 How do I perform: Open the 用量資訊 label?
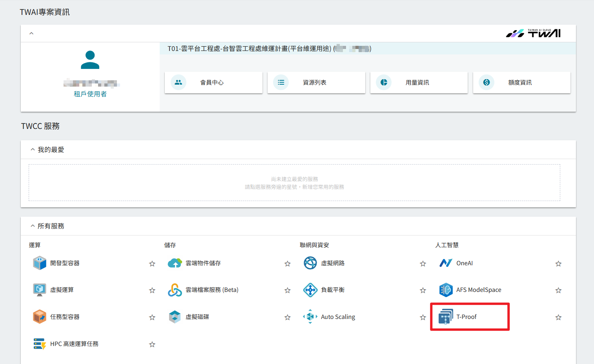[x=417, y=82]
